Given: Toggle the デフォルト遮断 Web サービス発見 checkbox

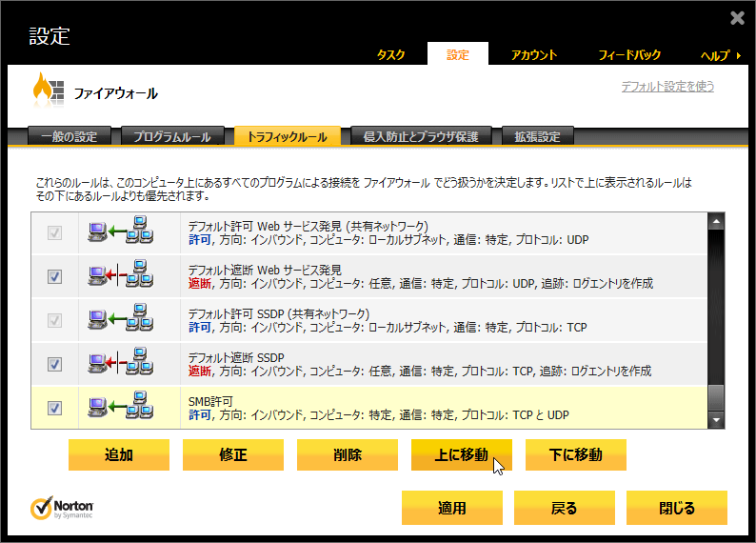Looking at the screenshot, I should click(x=54, y=276).
